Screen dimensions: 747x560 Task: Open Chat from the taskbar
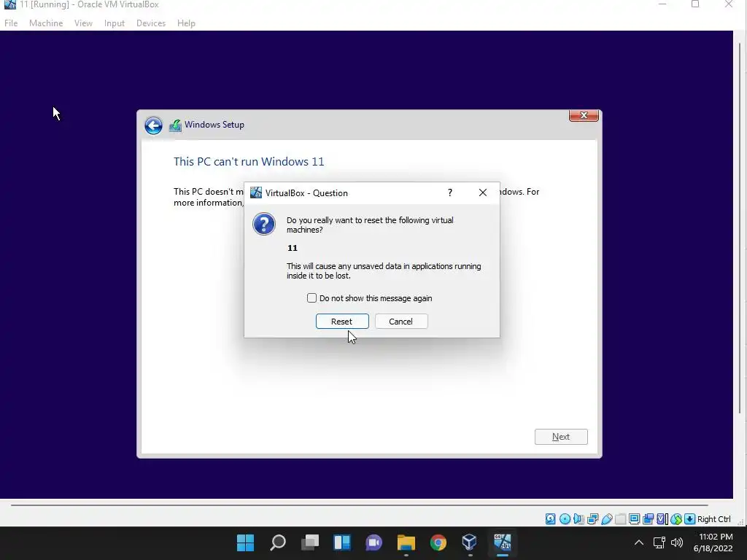tap(374, 542)
